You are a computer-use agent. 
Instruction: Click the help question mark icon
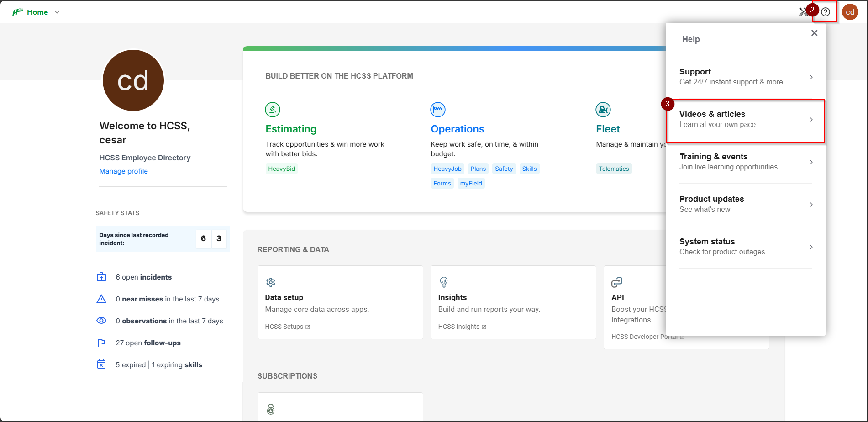click(x=826, y=12)
